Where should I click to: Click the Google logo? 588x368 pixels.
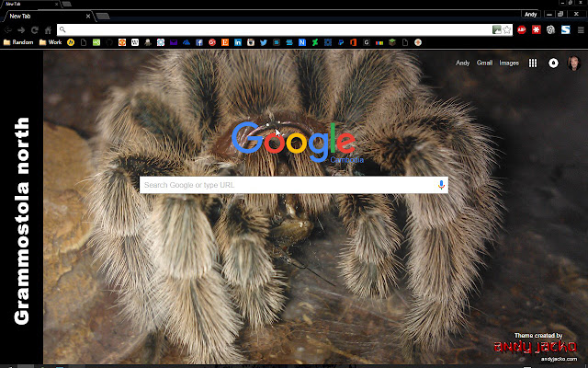[x=293, y=142]
